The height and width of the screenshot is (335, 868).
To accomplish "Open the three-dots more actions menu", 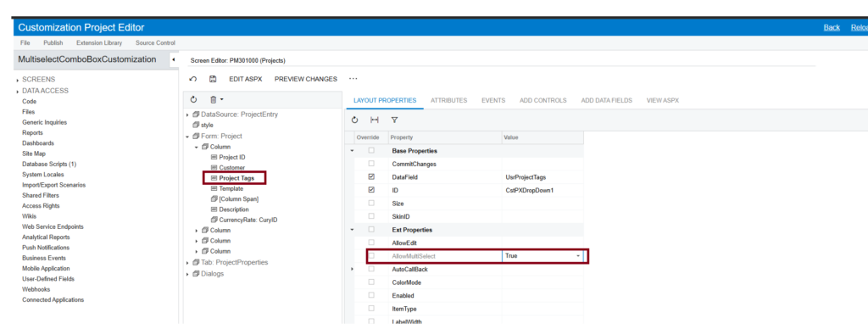I will (x=353, y=79).
